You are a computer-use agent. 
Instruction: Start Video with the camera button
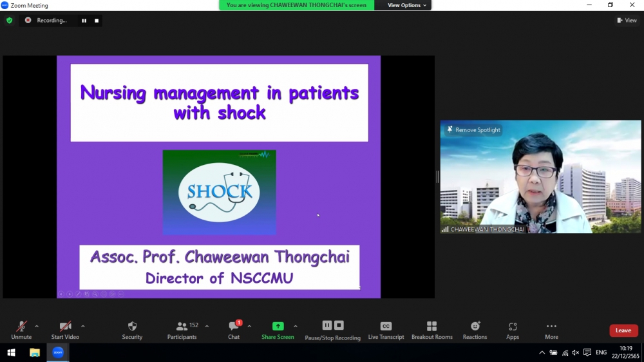click(x=65, y=330)
